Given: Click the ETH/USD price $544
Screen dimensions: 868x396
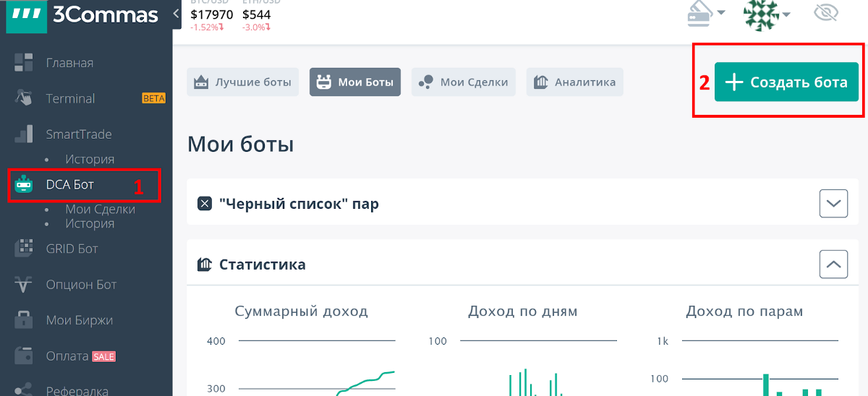Looking at the screenshot, I should [x=257, y=14].
